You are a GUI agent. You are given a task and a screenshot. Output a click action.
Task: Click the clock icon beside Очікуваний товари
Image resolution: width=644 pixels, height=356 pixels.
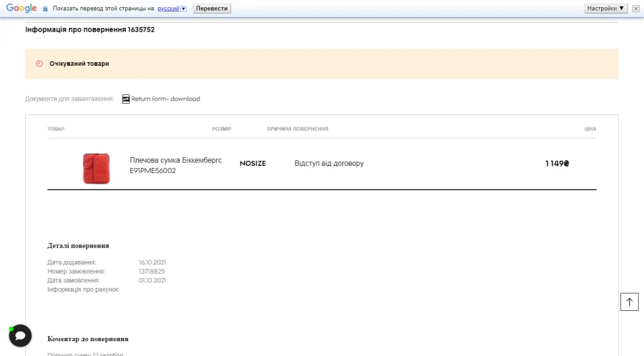pyautogui.click(x=39, y=64)
